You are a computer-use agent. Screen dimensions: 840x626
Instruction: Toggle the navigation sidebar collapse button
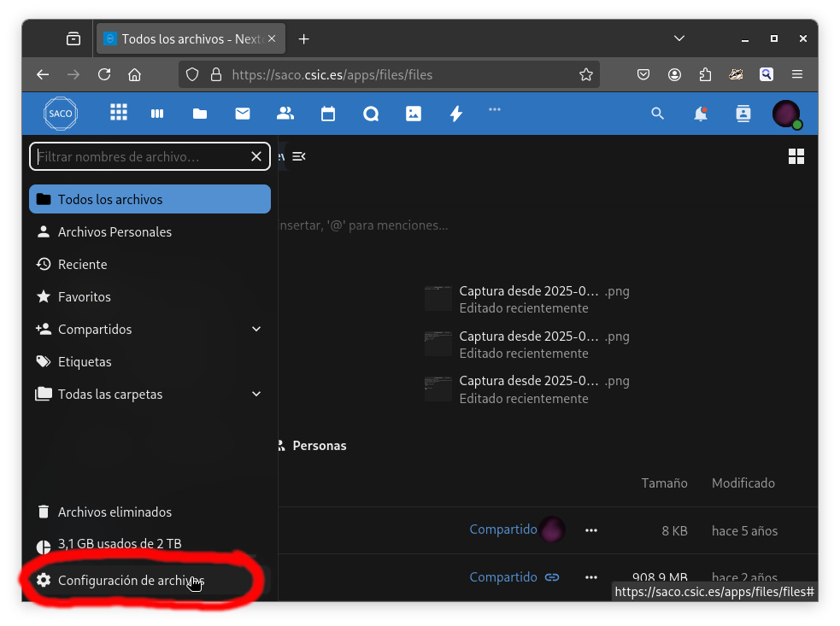pos(298,156)
